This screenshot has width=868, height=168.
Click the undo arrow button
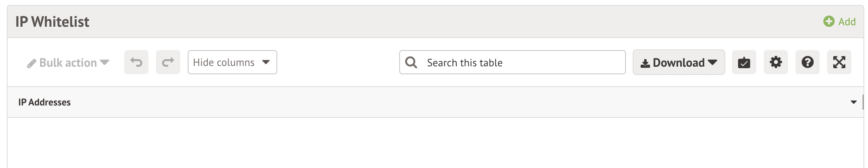[x=136, y=62]
